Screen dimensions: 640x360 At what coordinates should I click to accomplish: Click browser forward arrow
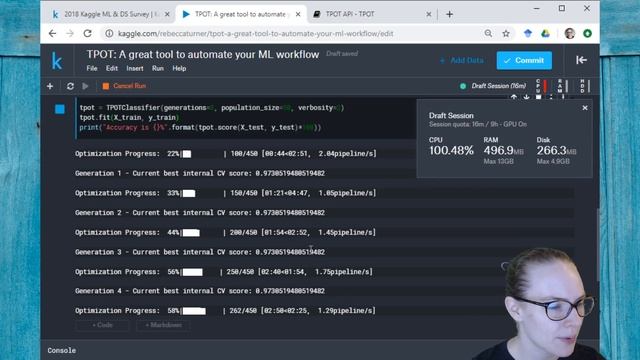point(70,33)
